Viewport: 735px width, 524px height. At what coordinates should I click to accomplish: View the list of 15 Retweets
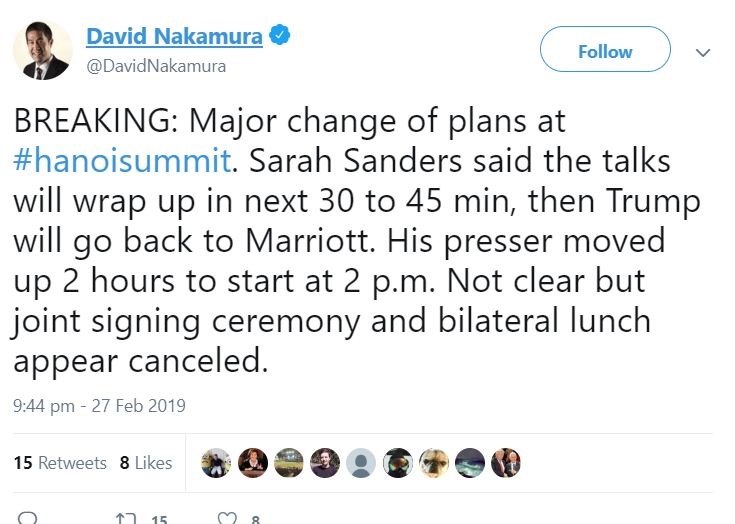(60, 462)
